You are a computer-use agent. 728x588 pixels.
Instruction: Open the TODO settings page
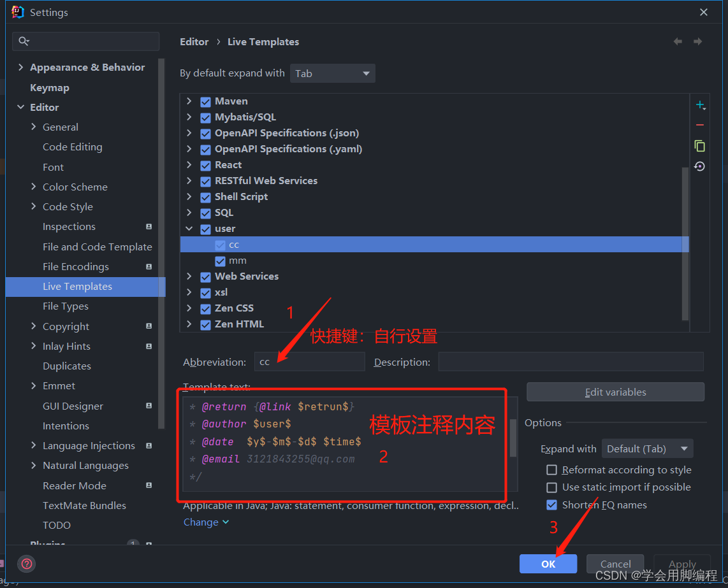point(57,526)
